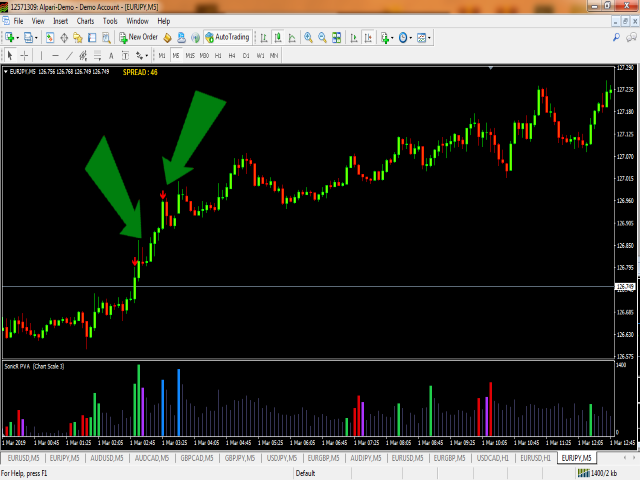This screenshot has width=640, height=480.
Task: Switch timeframe to W1
Action: coord(260,56)
